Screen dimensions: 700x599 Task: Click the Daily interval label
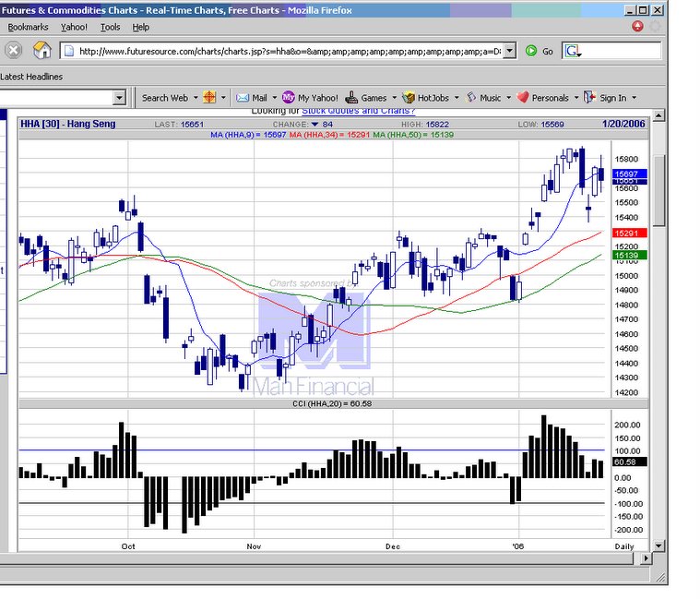point(624,546)
